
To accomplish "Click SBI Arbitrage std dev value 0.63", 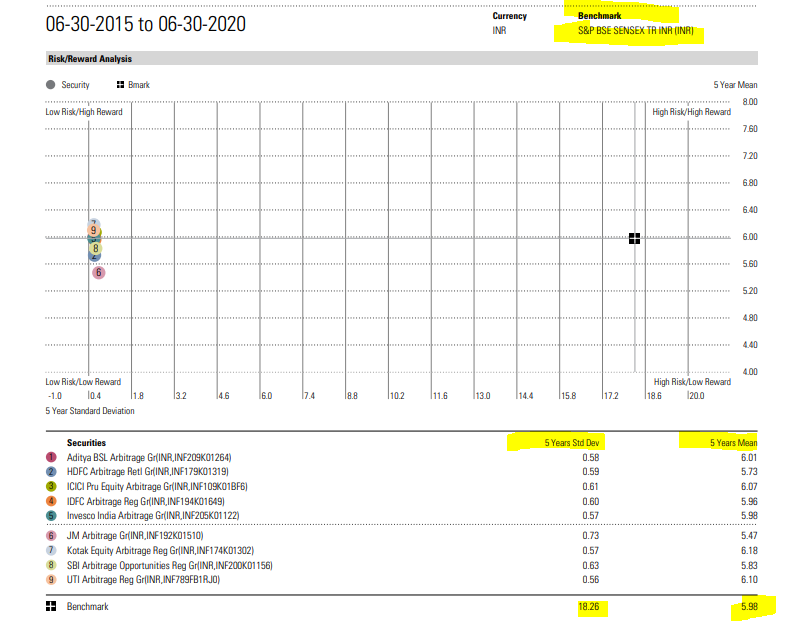I will click(x=591, y=565).
